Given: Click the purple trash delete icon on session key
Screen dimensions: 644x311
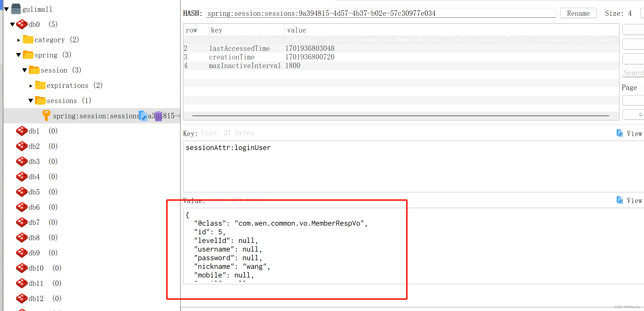Looking at the screenshot, I should 159,116.
